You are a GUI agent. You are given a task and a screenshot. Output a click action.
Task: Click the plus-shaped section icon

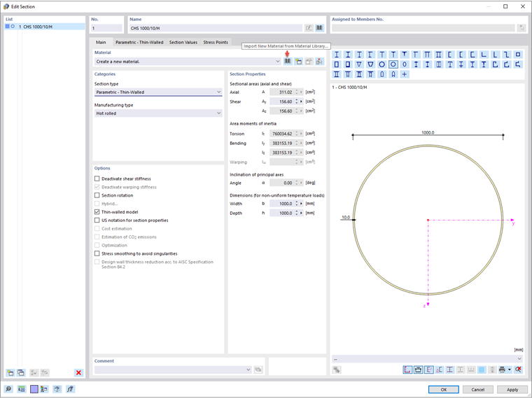[x=405, y=74]
